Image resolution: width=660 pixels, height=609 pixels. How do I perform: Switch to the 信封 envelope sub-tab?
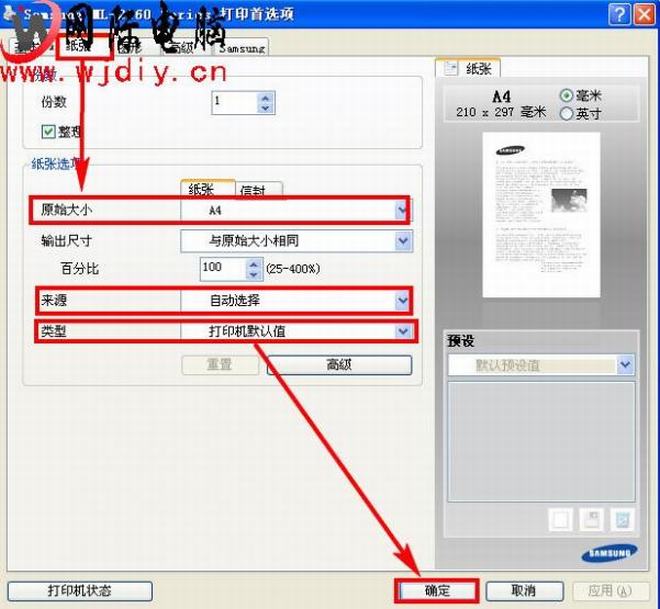coord(259,190)
